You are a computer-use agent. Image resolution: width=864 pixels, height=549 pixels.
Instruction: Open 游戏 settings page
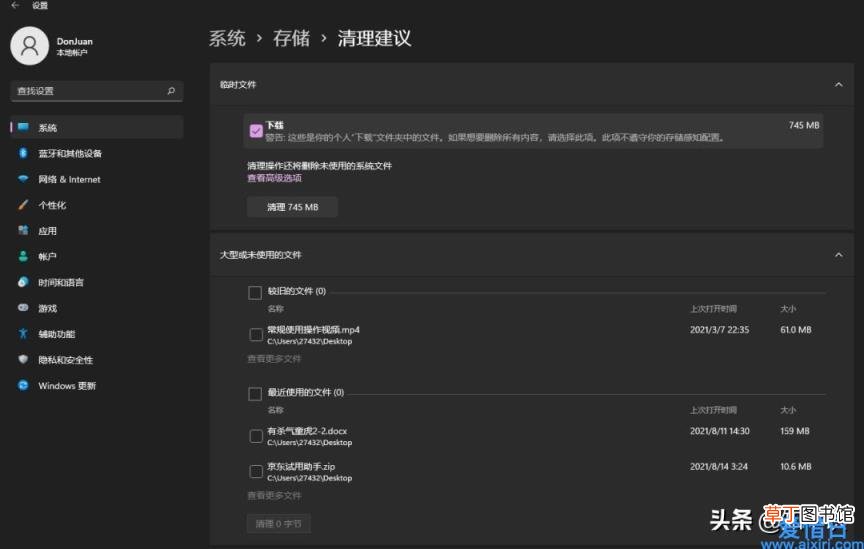pos(97,308)
